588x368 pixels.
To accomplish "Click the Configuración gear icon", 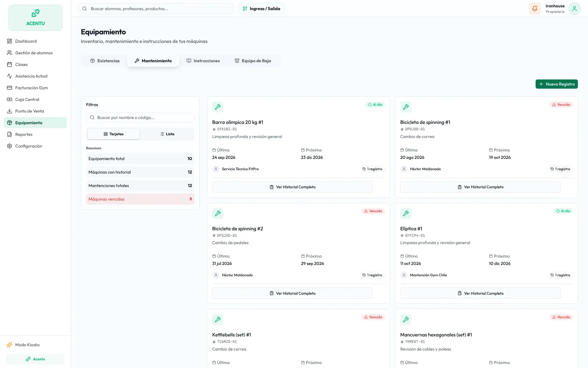I will [10, 146].
